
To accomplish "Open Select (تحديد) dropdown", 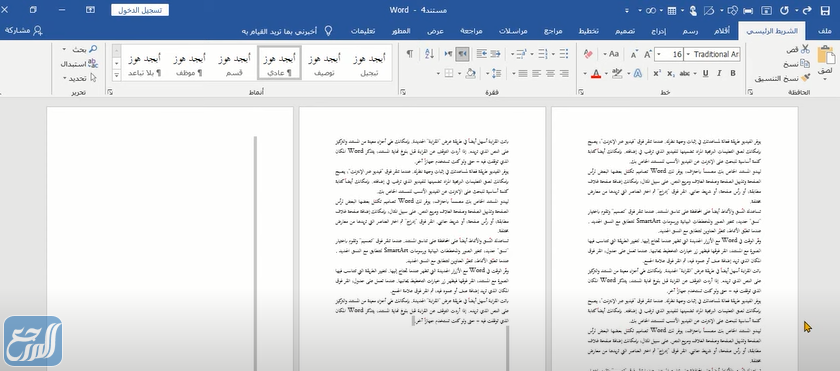I will pos(79,78).
